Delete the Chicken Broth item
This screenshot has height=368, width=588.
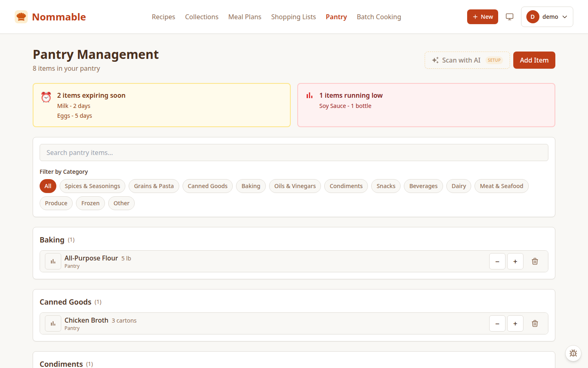click(x=535, y=323)
